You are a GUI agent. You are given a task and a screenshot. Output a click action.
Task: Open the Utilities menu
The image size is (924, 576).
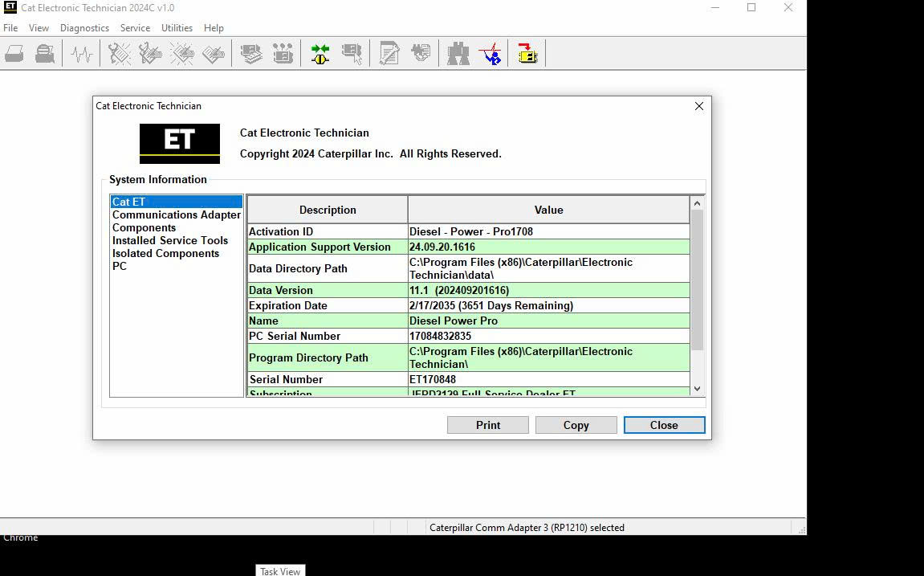177,27
